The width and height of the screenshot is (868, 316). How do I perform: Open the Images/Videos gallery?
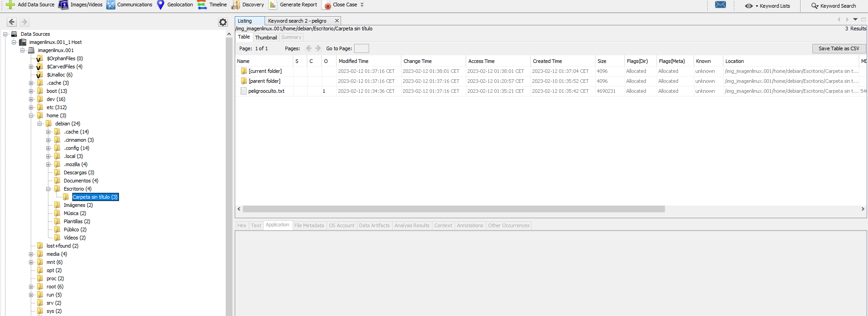coord(63,5)
